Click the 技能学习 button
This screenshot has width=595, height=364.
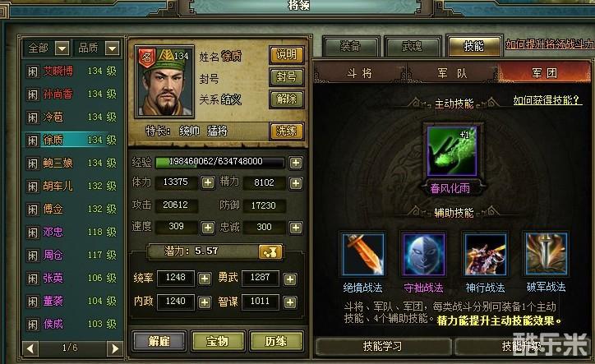(x=382, y=346)
